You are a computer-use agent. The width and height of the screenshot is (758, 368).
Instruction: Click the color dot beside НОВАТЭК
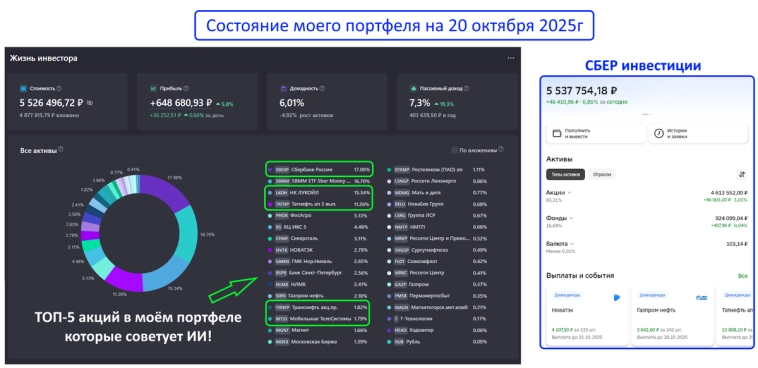click(269, 250)
